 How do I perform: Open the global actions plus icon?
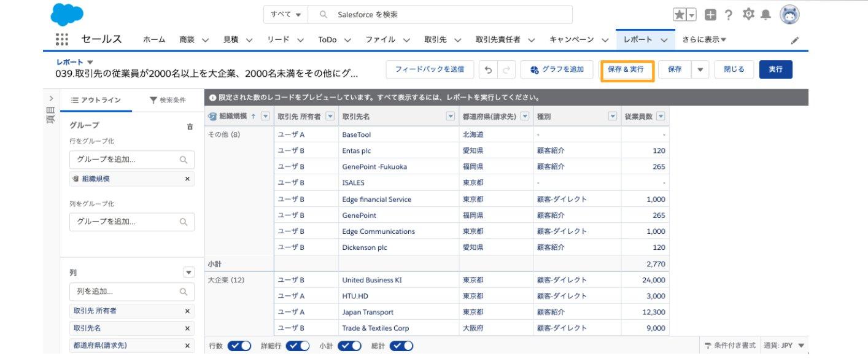[710, 15]
